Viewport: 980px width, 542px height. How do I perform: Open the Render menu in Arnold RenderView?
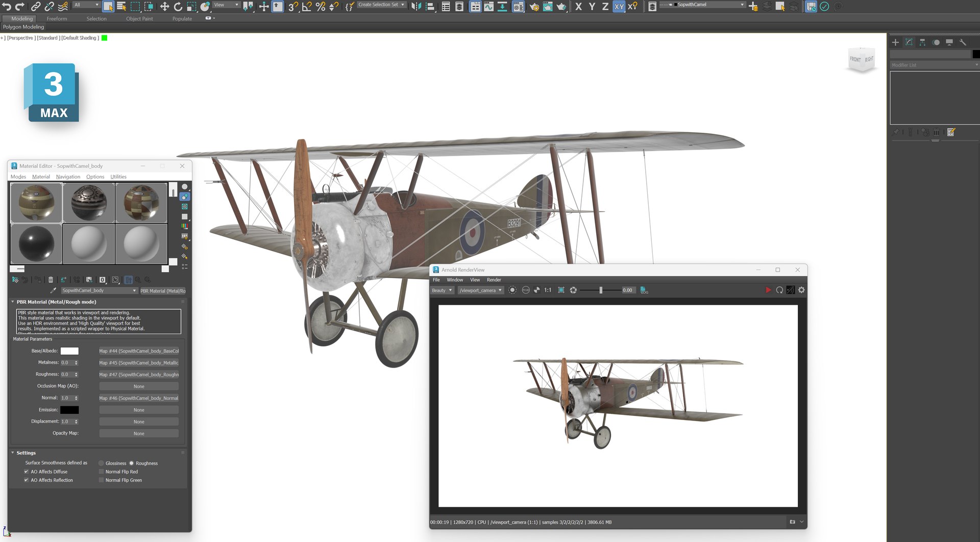click(494, 280)
